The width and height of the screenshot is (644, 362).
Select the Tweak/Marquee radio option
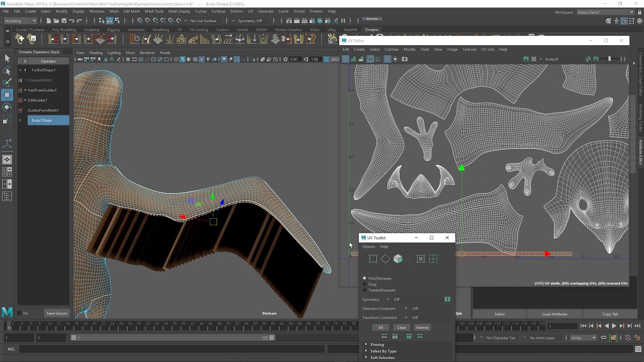tap(365, 290)
